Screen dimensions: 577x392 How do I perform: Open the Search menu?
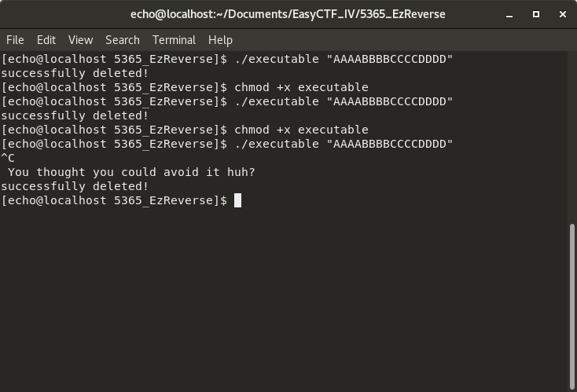[122, 40]
